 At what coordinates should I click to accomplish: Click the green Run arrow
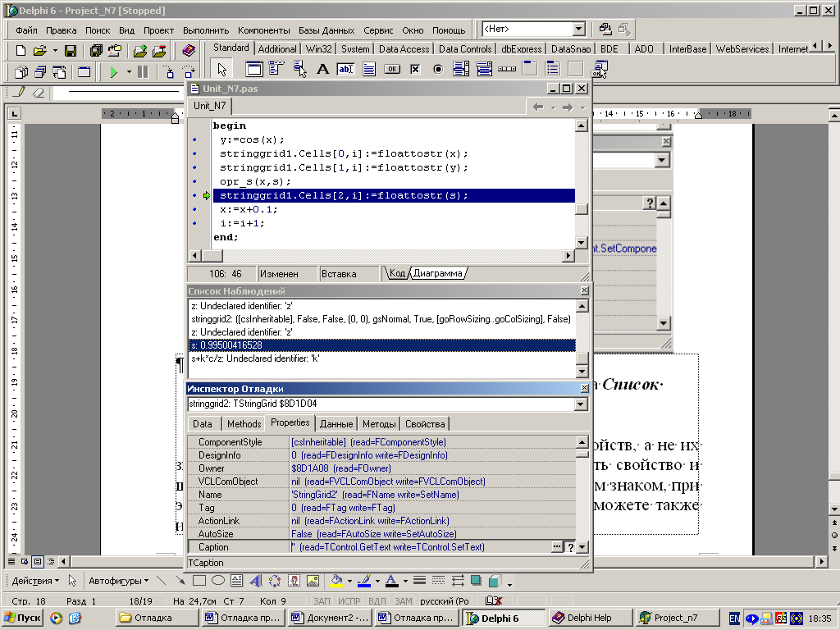coord(113,72)
